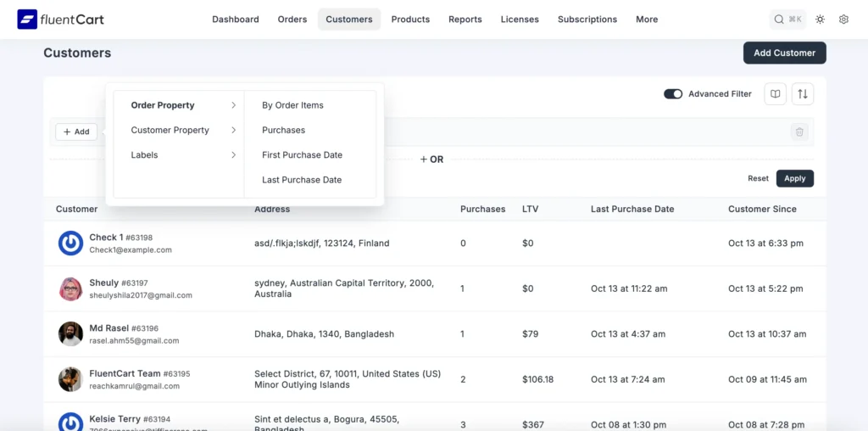Apply the current filters
This screenshot has height=431, width=868.
click(x=794, y=178)
